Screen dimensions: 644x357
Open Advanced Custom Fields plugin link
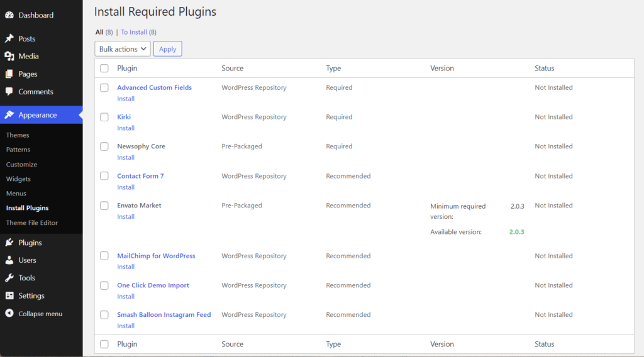tap(155, 87)
